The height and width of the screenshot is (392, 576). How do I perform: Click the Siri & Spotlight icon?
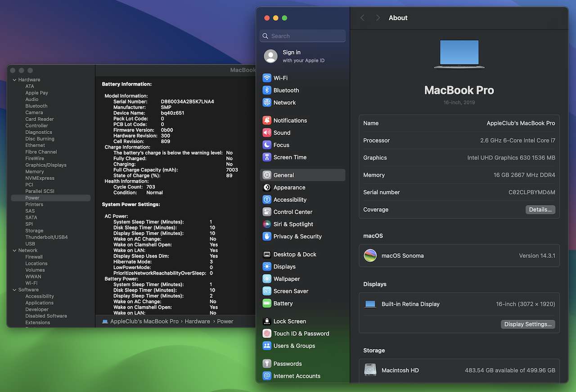(267, 224)
